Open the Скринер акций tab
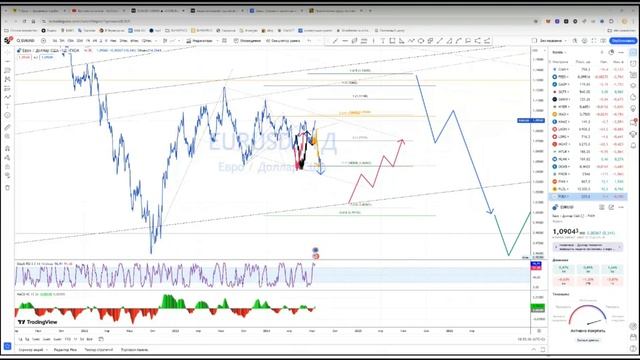This screenshot has width=640, height=360. pos(31,350)
